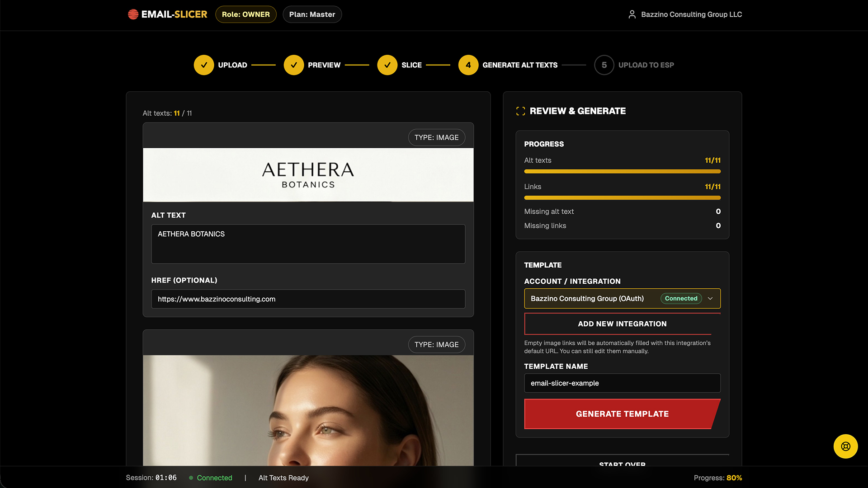Select the UPLOAD TO ESP step

point(646,65)
